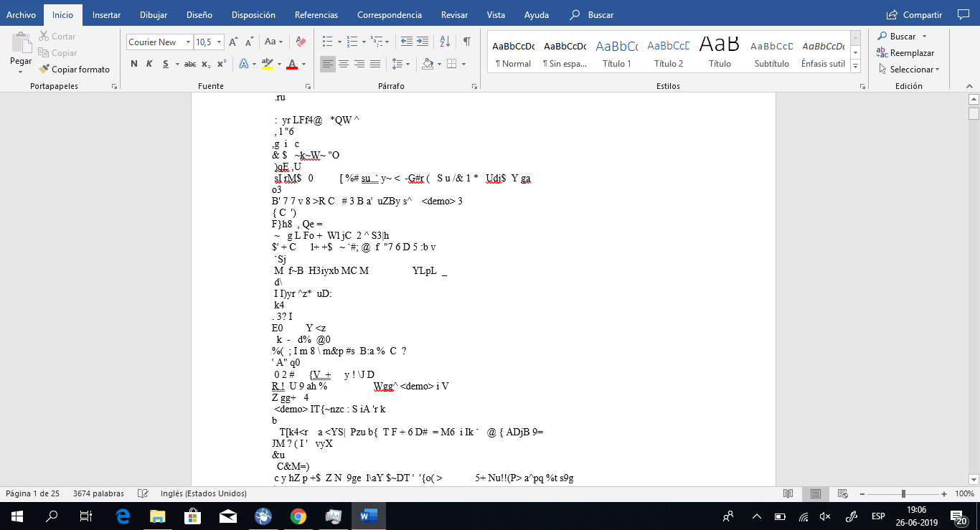The height and width of the screenshot is (530, 980).
Task: Switch to the Diseño tab
Action: (199, 14)
